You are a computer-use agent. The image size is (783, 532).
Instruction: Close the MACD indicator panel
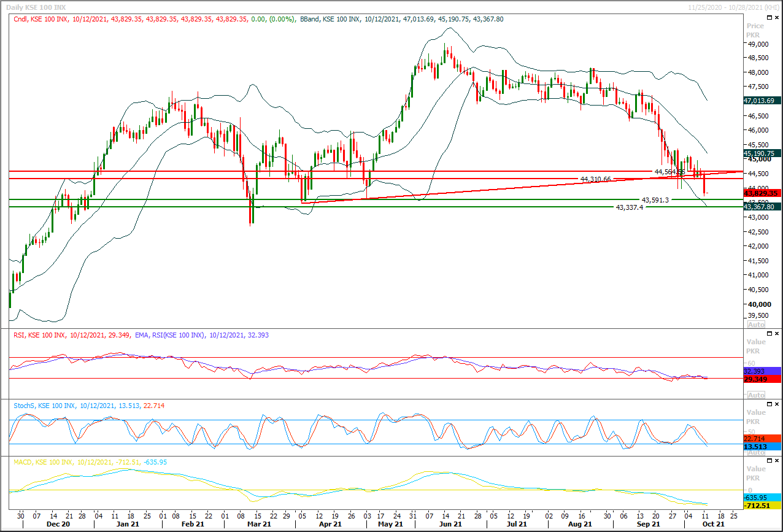click(777, 461)
